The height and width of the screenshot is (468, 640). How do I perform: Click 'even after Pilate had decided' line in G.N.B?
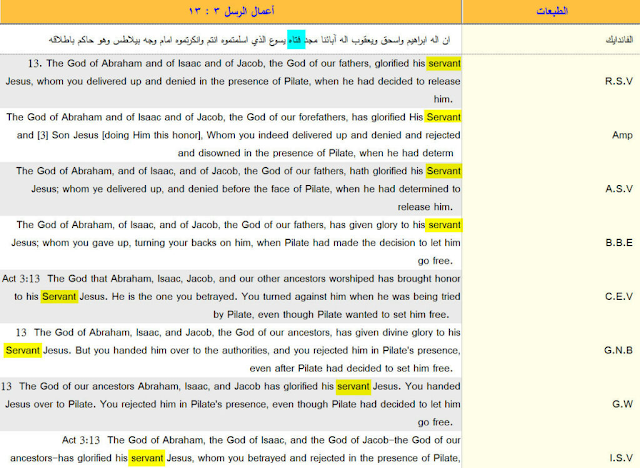click(351, 368)
